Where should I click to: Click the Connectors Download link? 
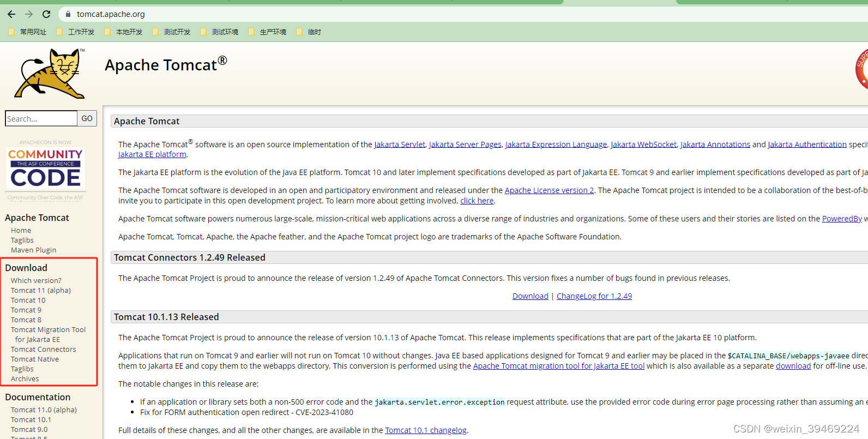coord(531,296)
